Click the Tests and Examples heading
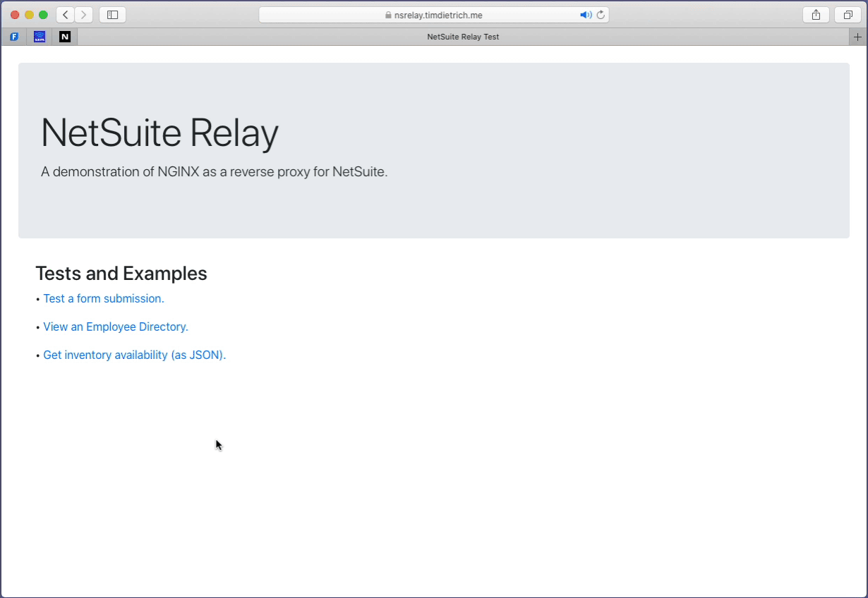Image resolution: width=868 pixels, height=598 pixels. 121,274
